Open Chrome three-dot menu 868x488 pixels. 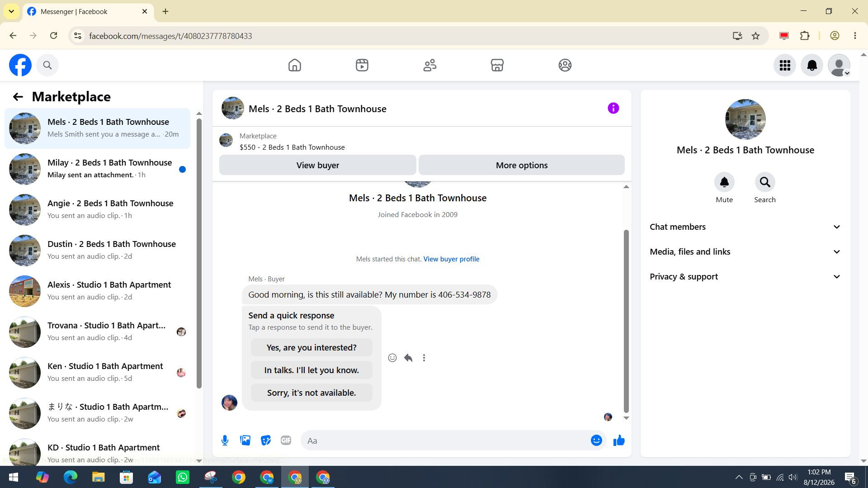pyautogui.click(x=855, y=36)
